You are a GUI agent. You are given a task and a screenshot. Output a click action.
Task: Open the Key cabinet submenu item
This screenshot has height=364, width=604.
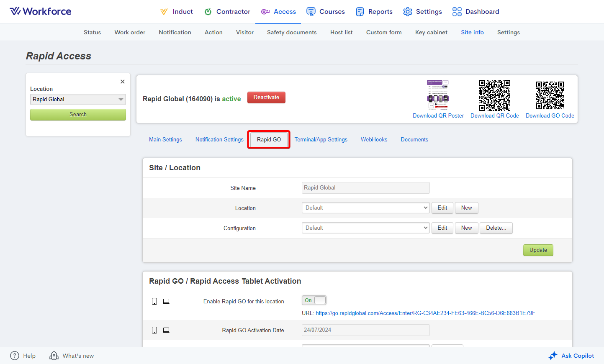[x=431, y=32]
